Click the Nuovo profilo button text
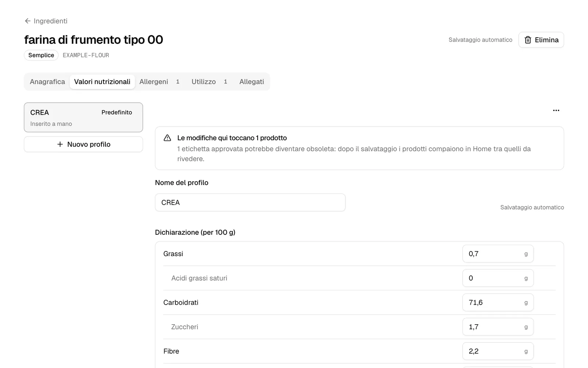The height and width of the screenshot is (368, 588). point(89,144)
